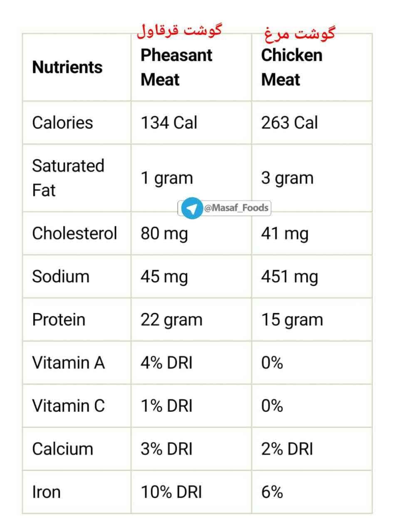
Task: Select the Cholesterol row label
Action: point(74,233)
